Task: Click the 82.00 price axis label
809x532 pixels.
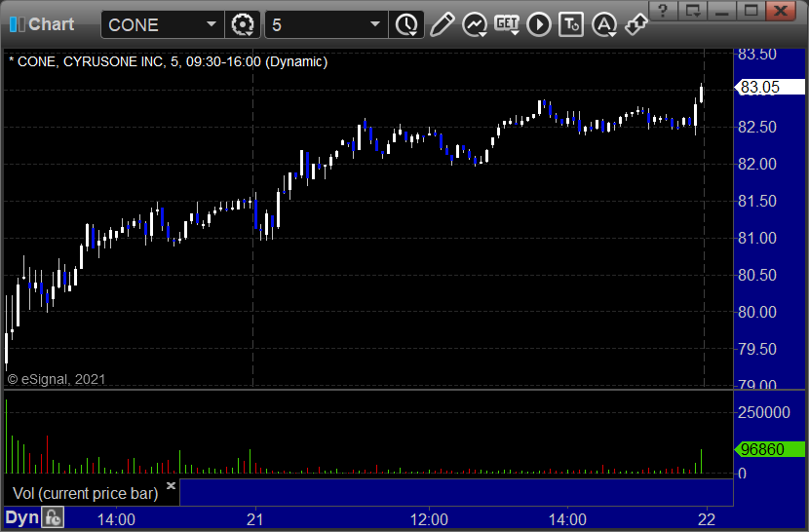Action: click(x=757, y=164)
